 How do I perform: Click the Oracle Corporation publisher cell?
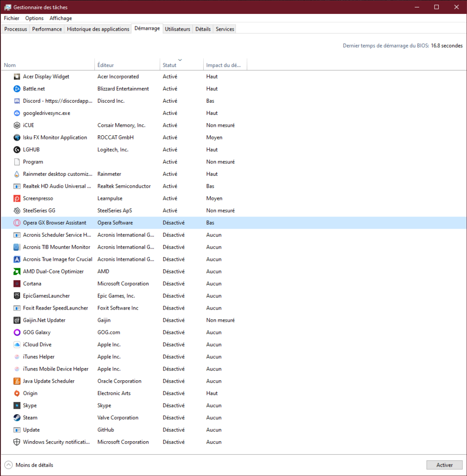(x=120, y=381)
